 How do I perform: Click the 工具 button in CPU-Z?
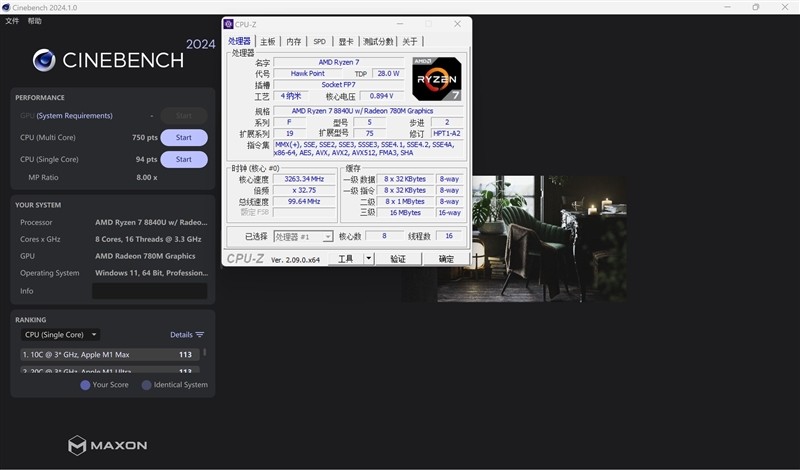345,259
